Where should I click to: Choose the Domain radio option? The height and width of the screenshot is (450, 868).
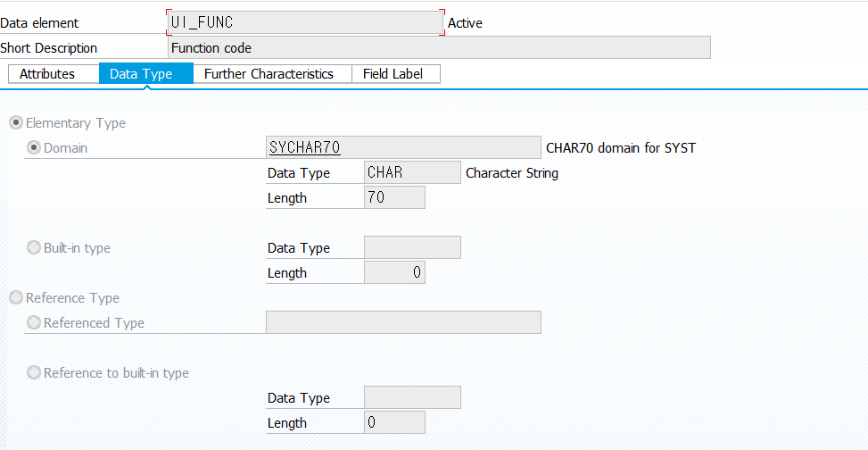(34, 148)
